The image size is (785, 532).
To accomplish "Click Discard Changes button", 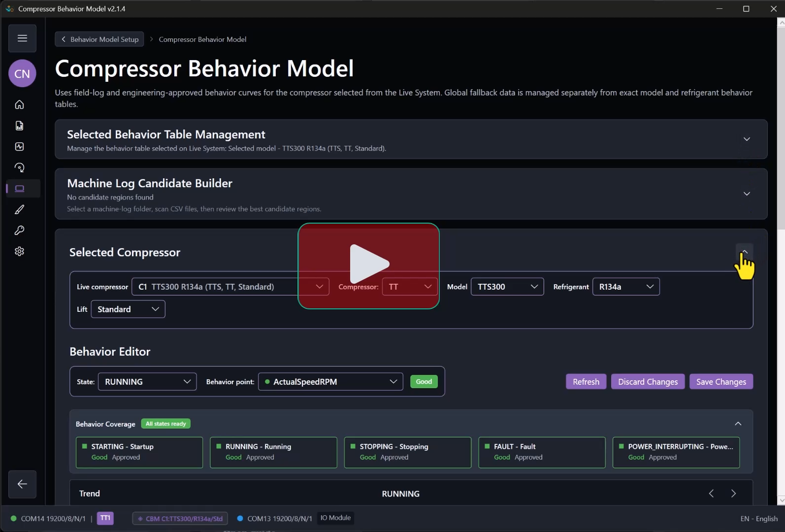I will (648, 382).
